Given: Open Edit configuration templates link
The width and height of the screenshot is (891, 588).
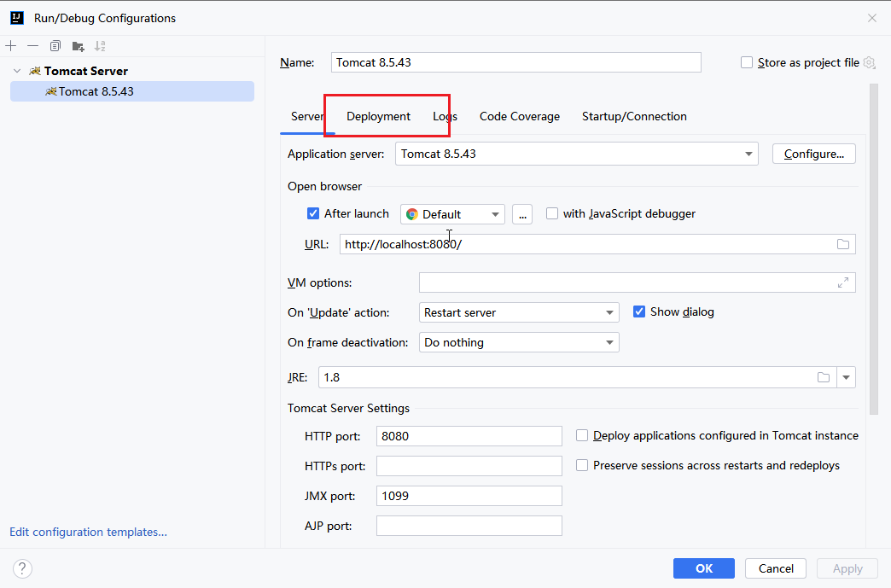Looking at the screenshot, I should 88,532.
